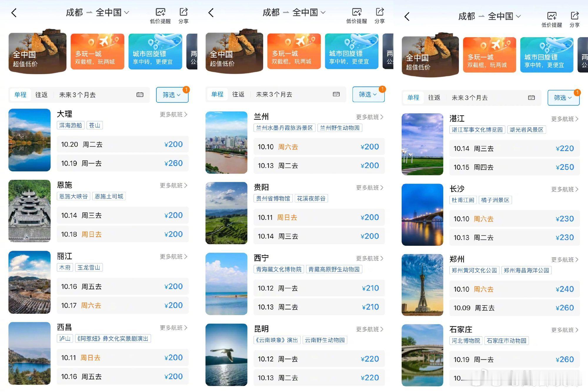Select 大理 flight 10.19 周一去 ¥260
The image size is (588, 392).
(123, 163)
